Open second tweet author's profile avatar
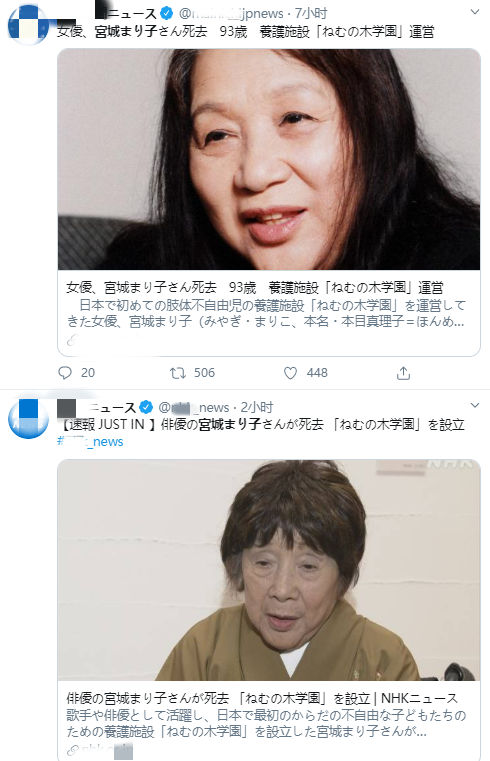Screen dimensions: 490x761 pos(28,418)
